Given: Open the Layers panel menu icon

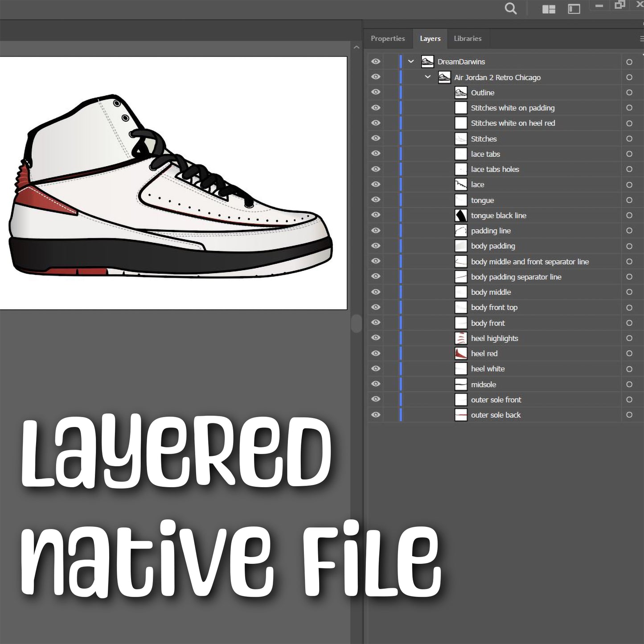Looking at the screenshot, I should 641,39.
